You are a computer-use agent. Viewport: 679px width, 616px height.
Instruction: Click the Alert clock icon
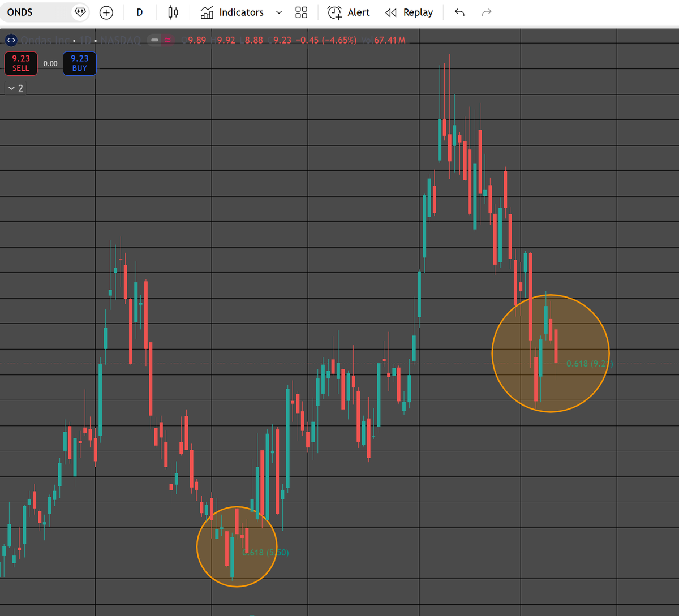pyautogui.click(x=333, y=12)
